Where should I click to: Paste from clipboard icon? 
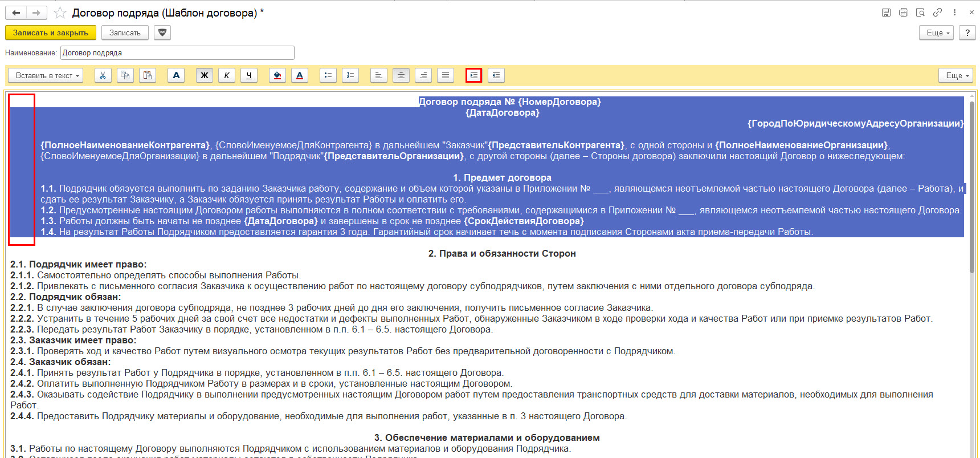pyautogui.click(x=148, y=75)
